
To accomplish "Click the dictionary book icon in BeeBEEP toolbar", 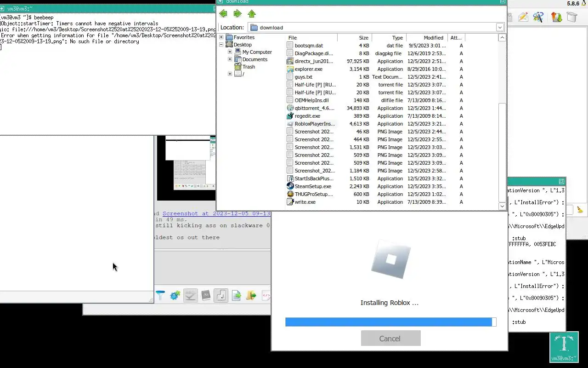I will coord(206,295).
